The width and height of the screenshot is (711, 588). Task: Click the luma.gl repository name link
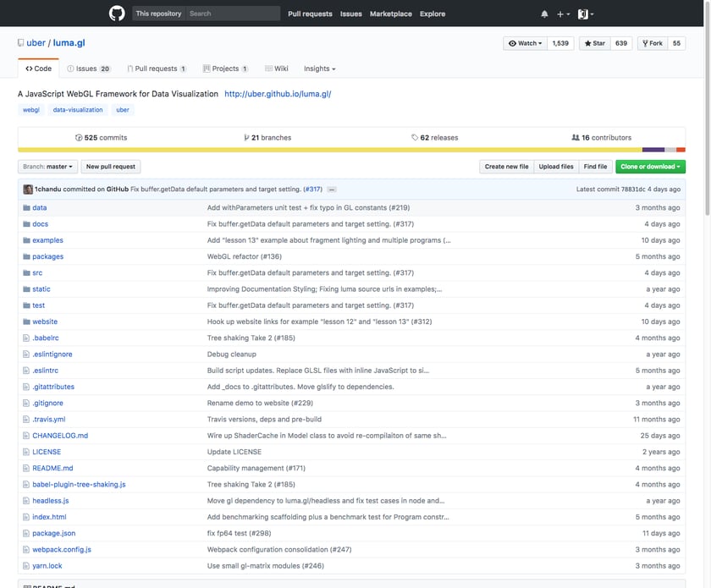[x=69, y=42]
